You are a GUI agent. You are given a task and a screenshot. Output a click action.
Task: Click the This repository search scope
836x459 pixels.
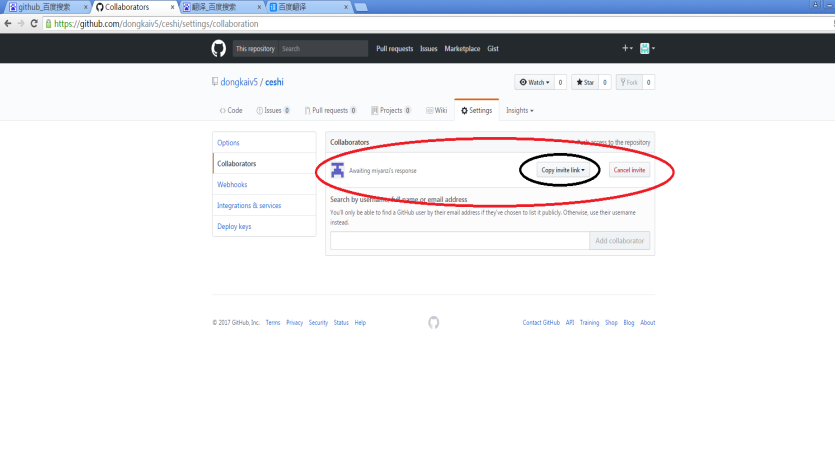coord(255,49)
